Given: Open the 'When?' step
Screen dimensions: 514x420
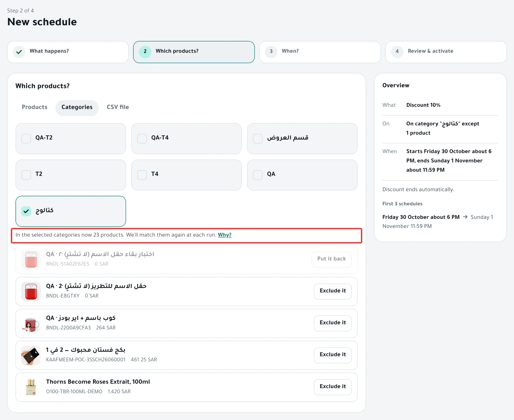Looking at the screenshot, I should pyautogui.click(x=320, y=52).
